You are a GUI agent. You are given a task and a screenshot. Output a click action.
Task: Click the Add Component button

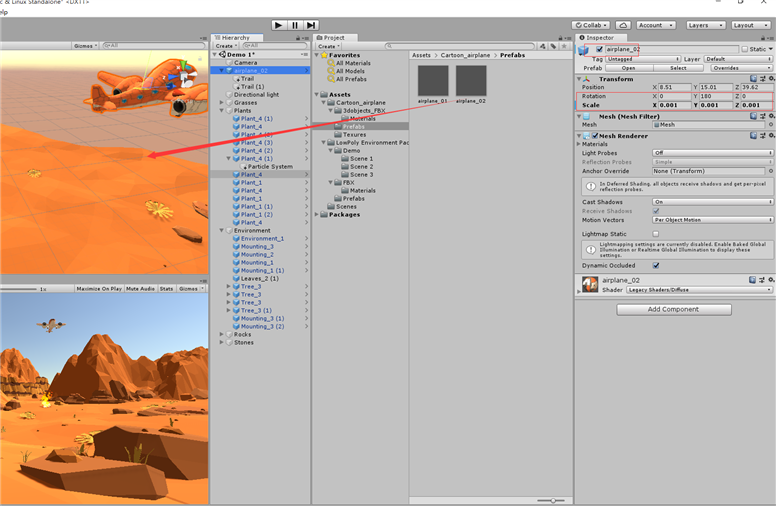(x=674, y=309)
